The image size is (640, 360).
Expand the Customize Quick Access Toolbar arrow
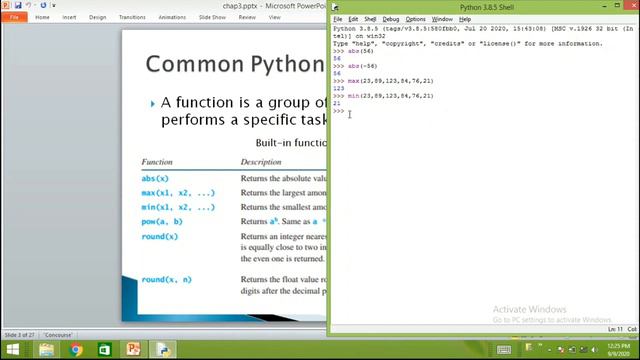(x=53, y=6)
